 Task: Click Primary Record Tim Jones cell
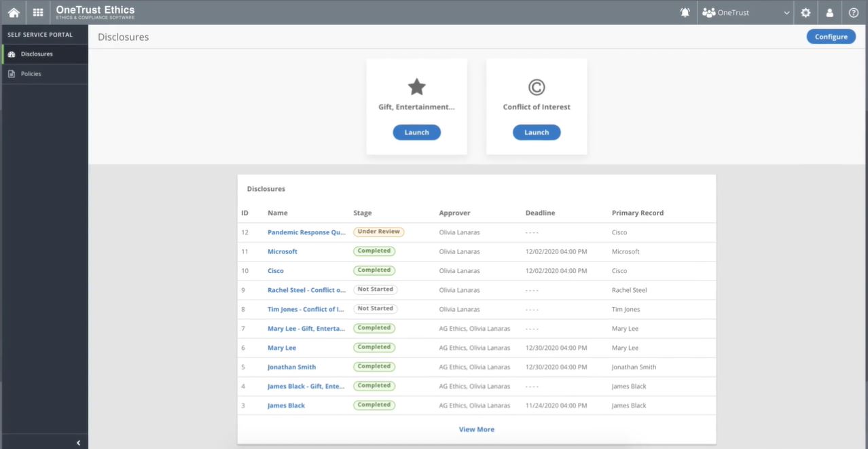(626, 309)
